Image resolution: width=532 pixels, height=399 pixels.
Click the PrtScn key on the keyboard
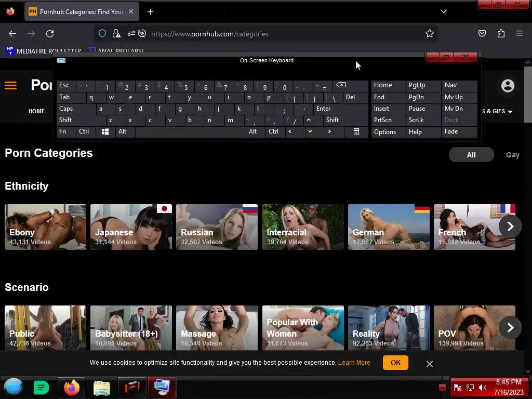(x=389, y=120)
